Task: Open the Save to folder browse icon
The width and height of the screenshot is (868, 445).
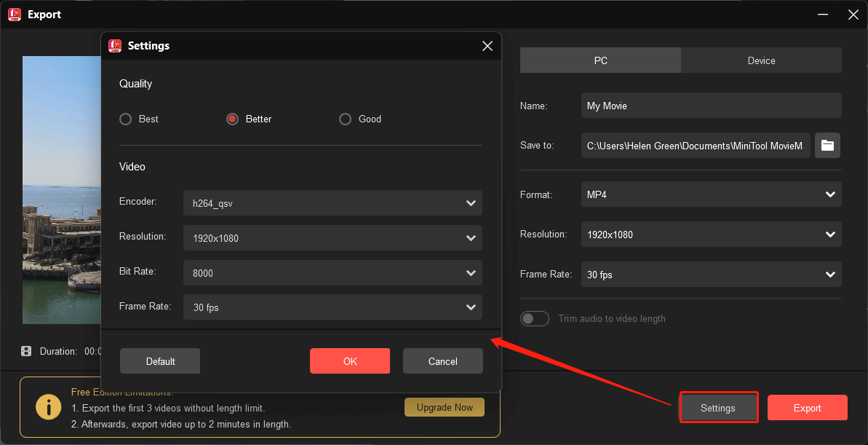Action: 827,145
